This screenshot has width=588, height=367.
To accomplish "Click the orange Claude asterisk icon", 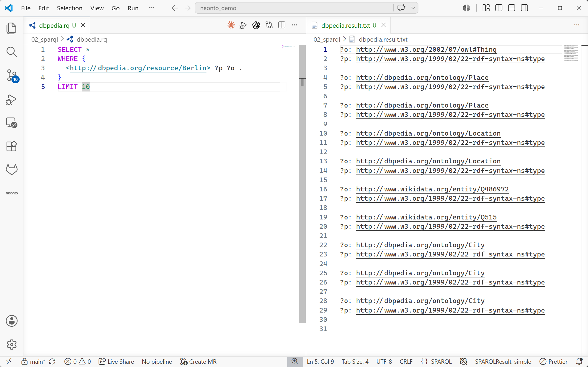I will coord(231,25).
